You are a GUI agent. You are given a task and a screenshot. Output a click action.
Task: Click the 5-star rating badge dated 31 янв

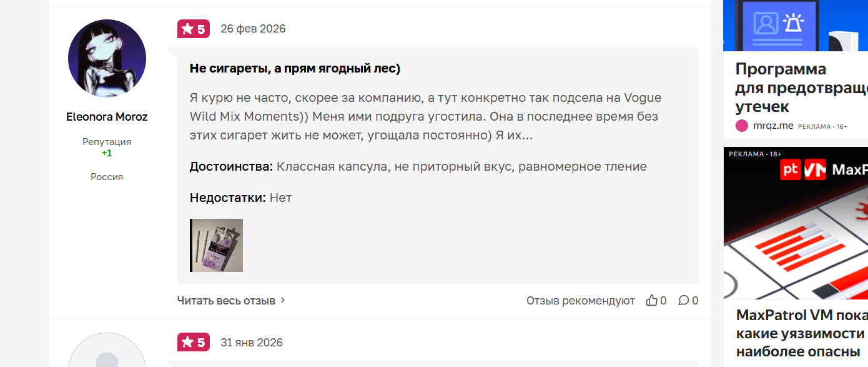coord(194,343)
